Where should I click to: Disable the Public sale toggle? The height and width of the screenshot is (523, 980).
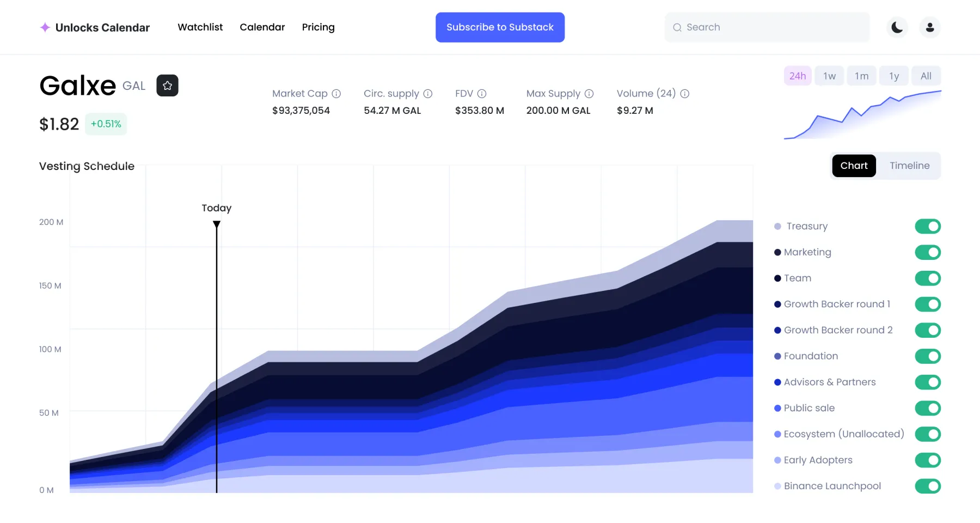coord(928,408)
